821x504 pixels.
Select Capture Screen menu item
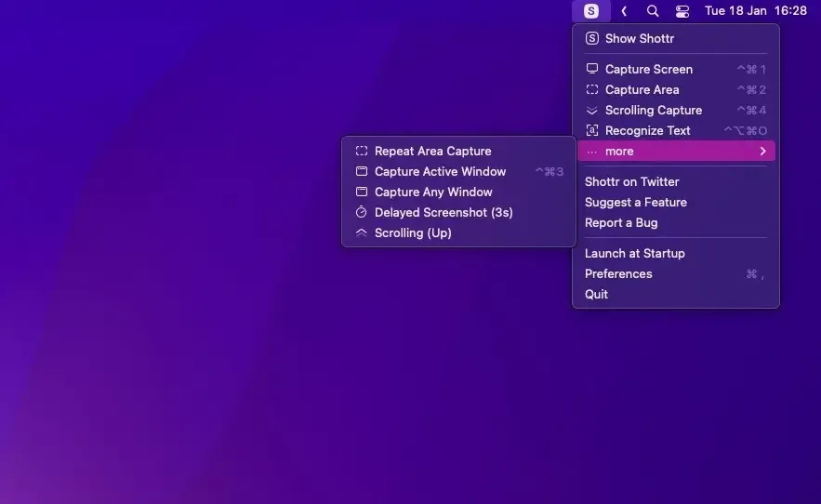coord(675,69)
